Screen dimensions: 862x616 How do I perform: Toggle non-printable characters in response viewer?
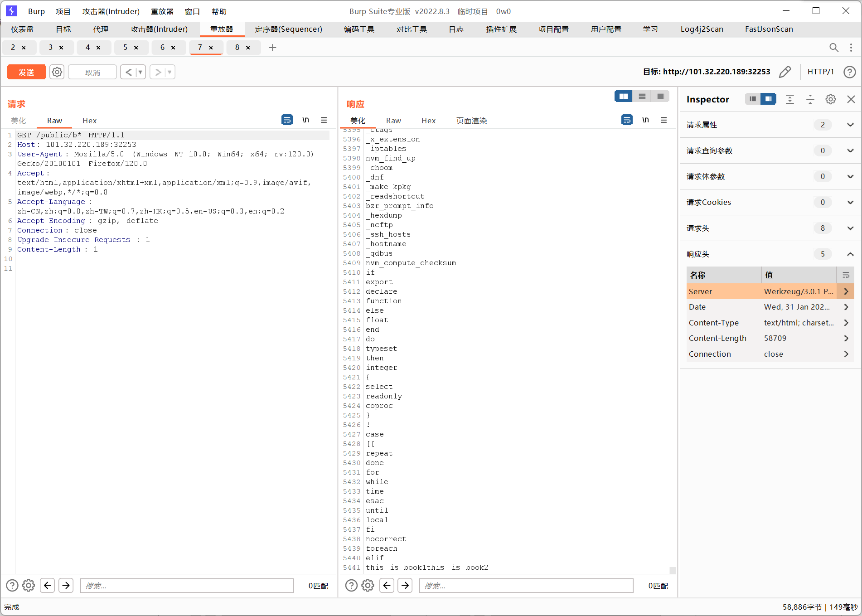(x=645, y=120)
